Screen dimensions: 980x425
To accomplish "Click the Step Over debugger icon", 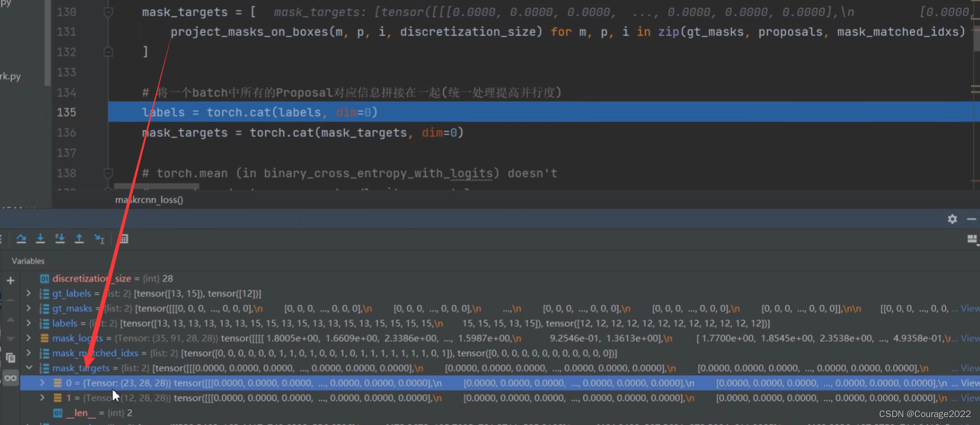I will 21,239.
